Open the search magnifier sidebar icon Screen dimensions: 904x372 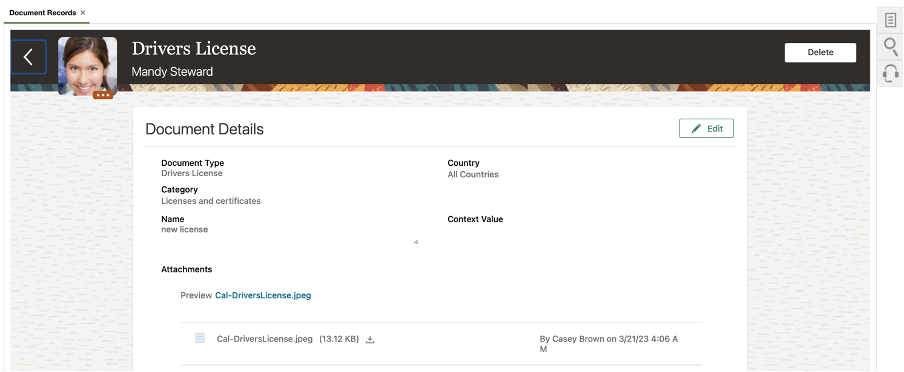891,47
